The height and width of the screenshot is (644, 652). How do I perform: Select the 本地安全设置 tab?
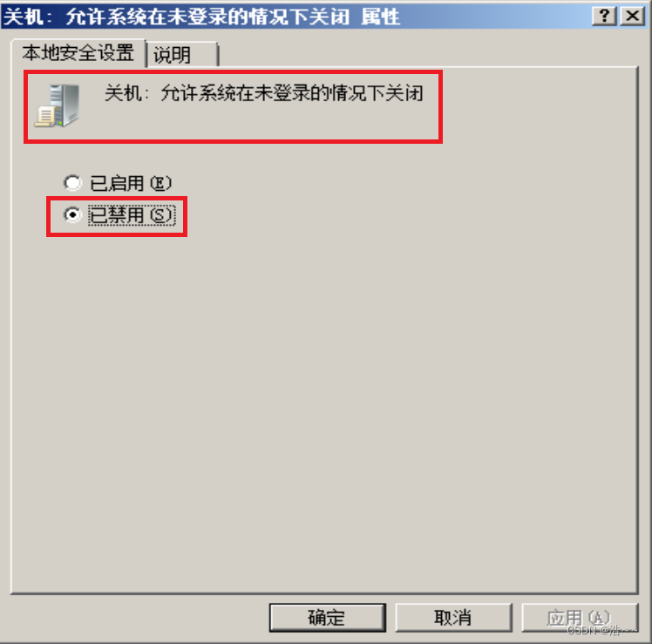78,53
